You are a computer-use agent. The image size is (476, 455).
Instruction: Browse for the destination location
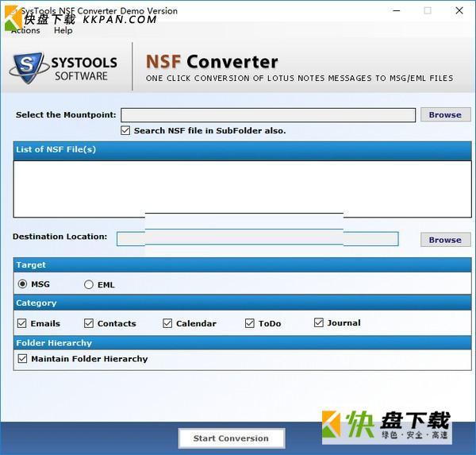pos(445,240)
